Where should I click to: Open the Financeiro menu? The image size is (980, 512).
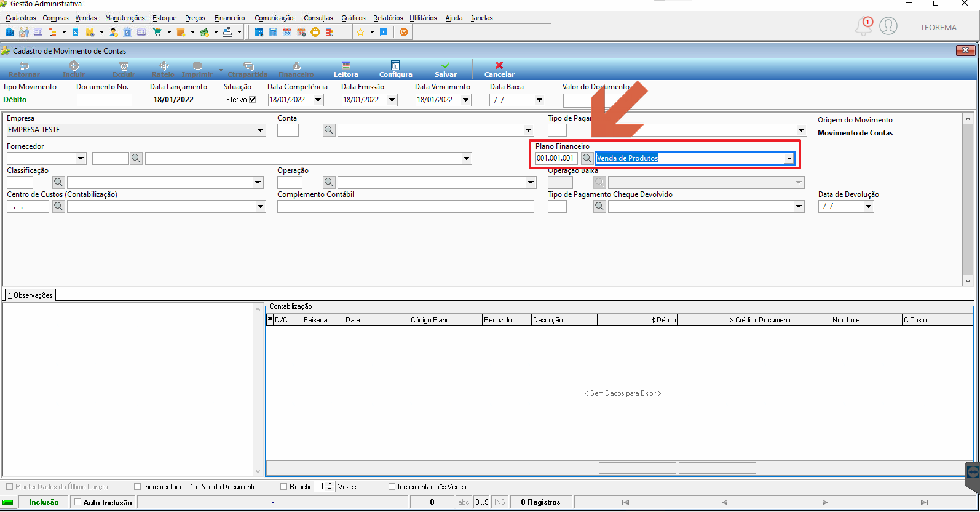(x=229, y=18)
